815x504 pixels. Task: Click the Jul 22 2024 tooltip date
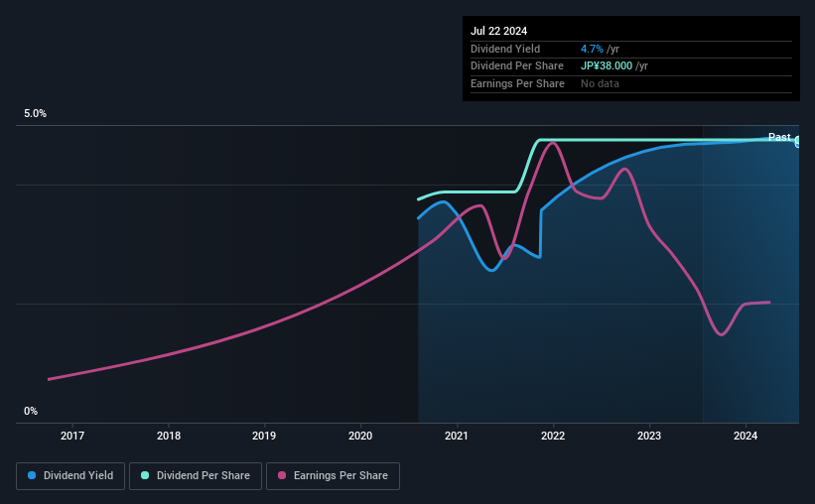pyautogui.click(x=499, y=31)
